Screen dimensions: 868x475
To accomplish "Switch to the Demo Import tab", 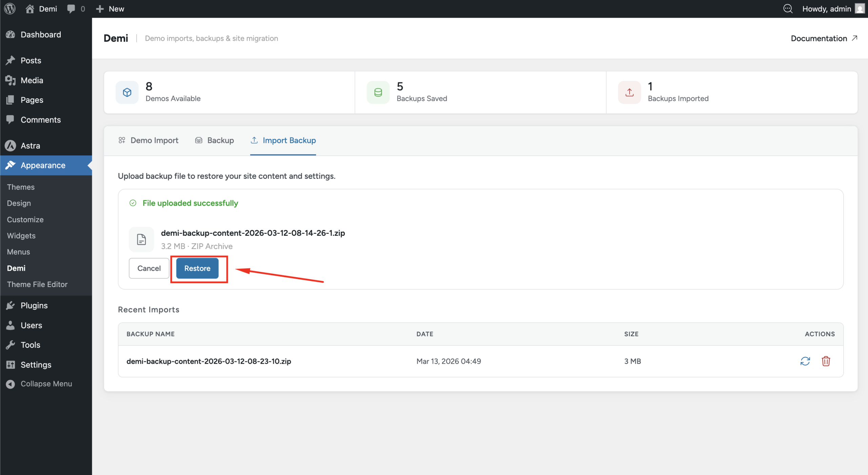I will pos(148,140).
